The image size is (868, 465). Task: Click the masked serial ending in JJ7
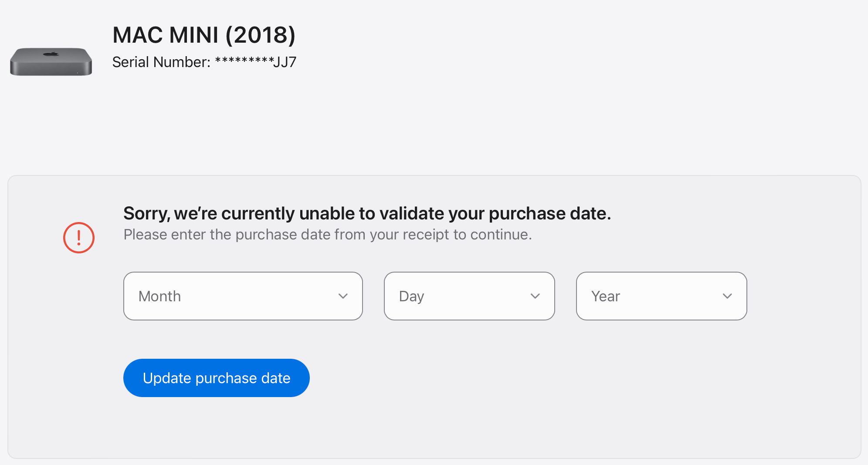point(256,62)
